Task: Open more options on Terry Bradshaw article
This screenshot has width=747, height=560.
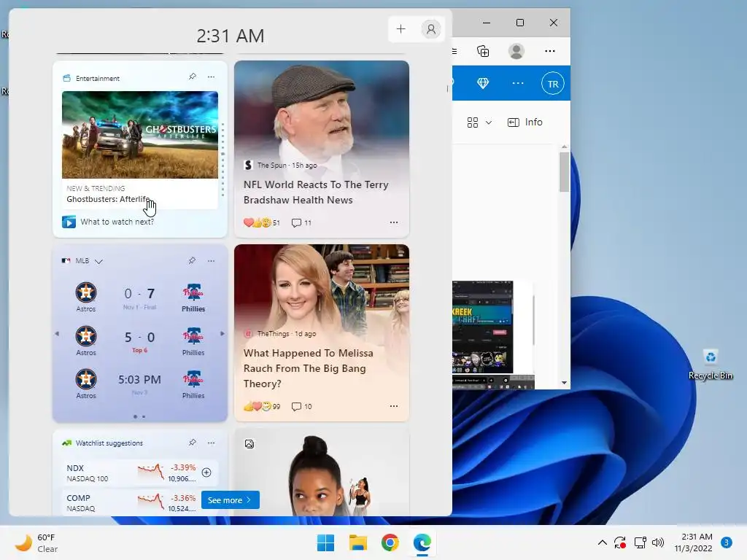Action: [393, 222]
